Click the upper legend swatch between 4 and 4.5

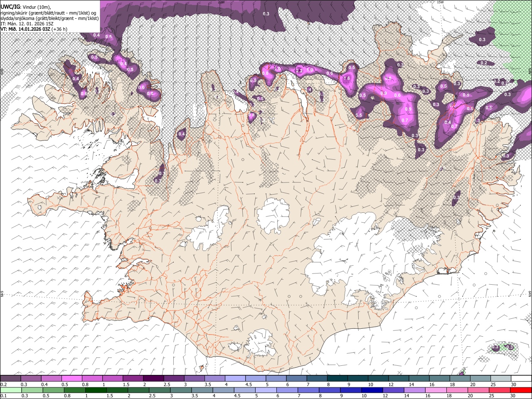[235, 378]
